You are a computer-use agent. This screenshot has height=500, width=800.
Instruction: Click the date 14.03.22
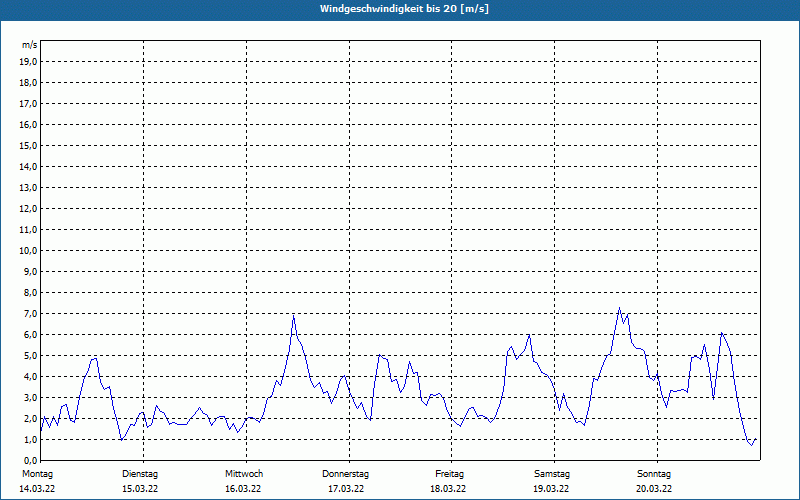(x=37, y=489)
